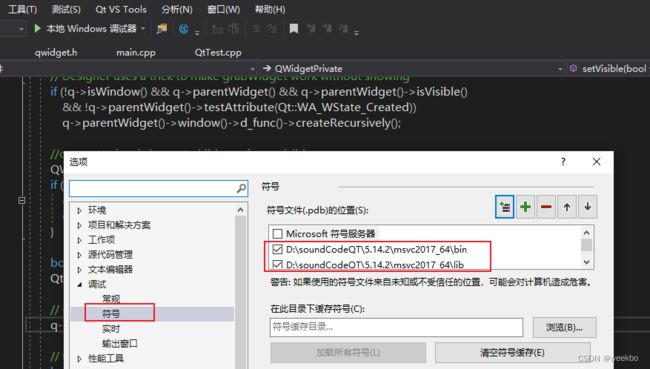This screenshot has width=650, height=369.
Task: Select 符号 under 调试
Action: [x=111, y=314]
